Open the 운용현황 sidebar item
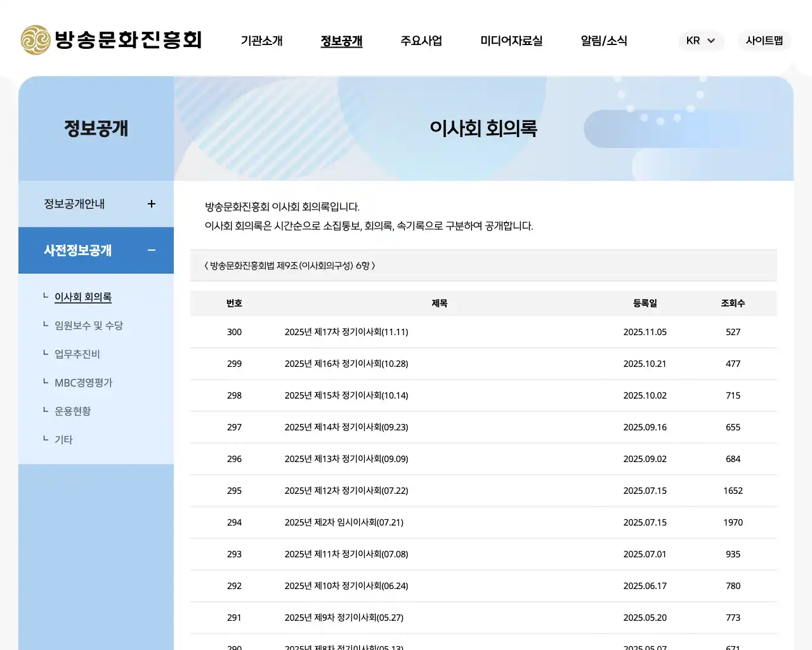 pos(72,411)
